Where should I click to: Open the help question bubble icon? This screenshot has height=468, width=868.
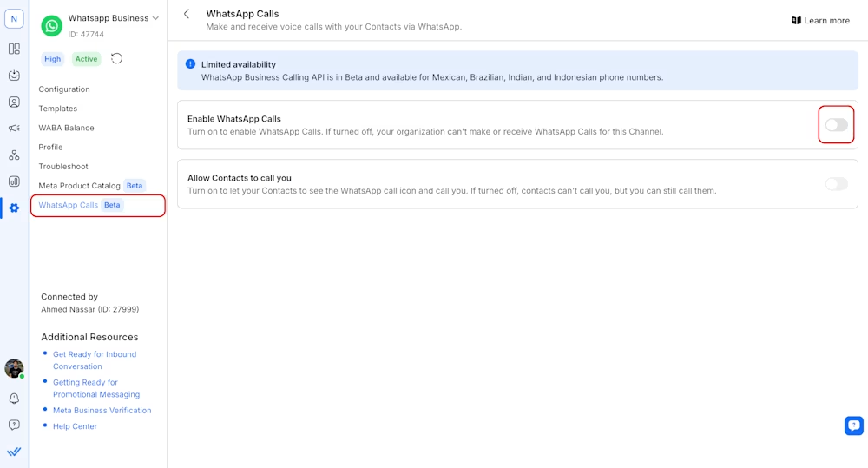(14, 425)
